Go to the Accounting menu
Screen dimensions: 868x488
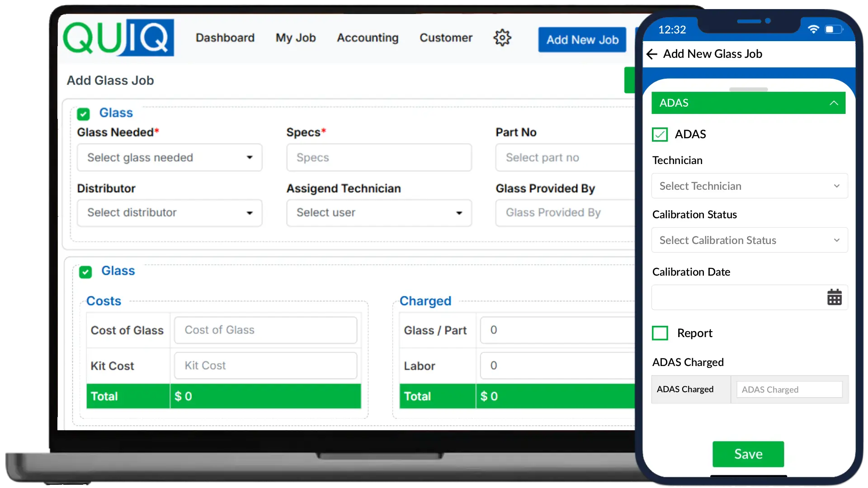coord(368,38)
